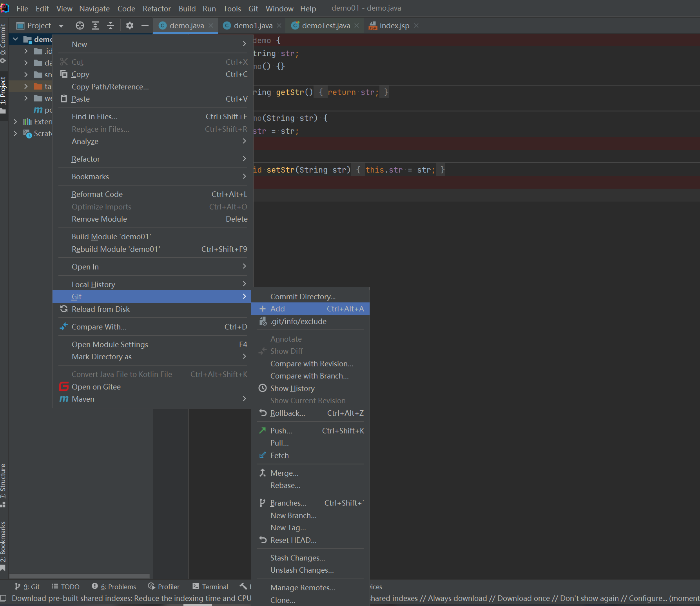Screen dimensions: 700x606
Task: Open the Local History submenu
Action: (153, 284)
